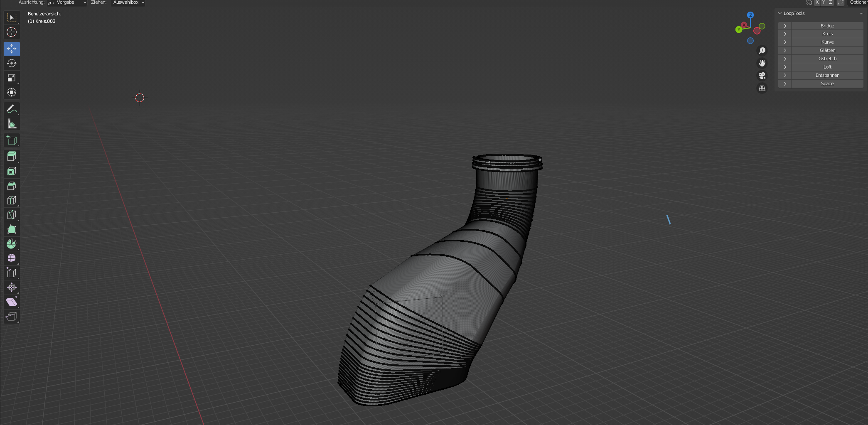This screenshot has height=425, width=868.
Task: Choose the Rip Region tool
Action: tap(12, 317)
